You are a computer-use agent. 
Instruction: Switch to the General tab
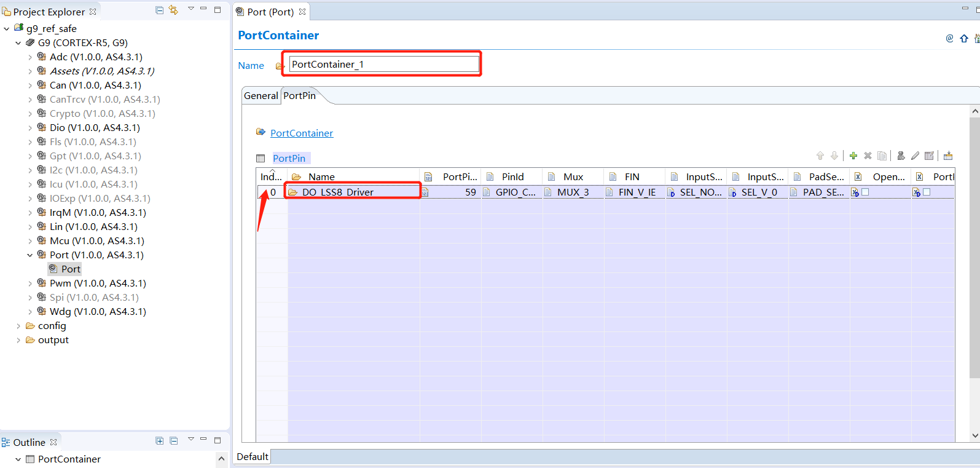coord(261,95)
